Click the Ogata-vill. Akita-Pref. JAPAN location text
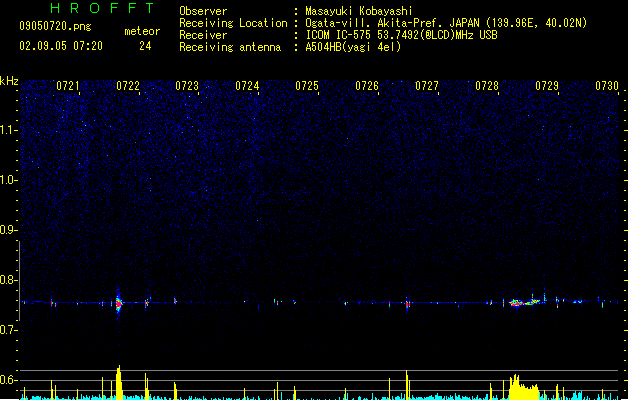Screen dimensions: 629x400 coord(446,23)
